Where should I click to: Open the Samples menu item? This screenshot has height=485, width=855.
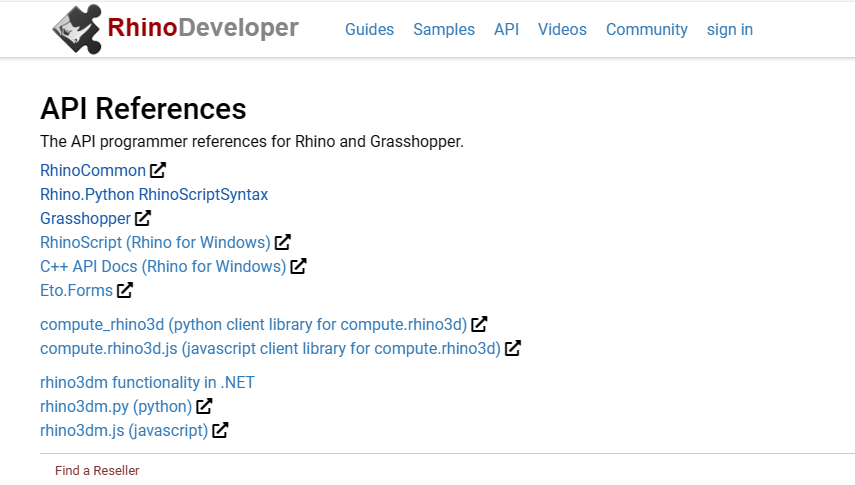pos(444,29)
